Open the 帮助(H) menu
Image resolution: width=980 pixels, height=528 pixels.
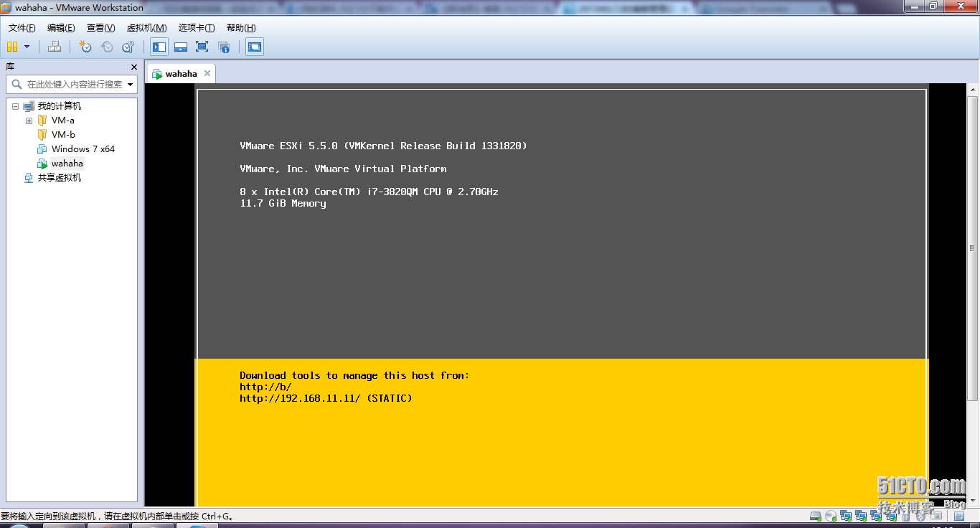241,28
